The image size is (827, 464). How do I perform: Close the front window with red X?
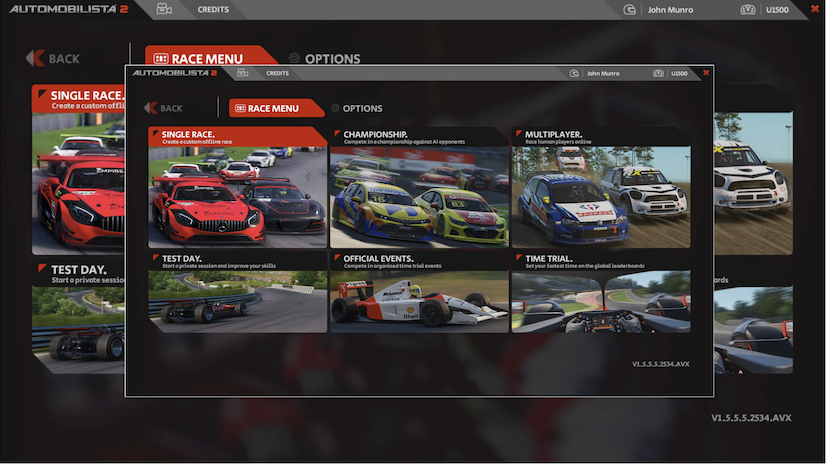click(x=706, y=73)
